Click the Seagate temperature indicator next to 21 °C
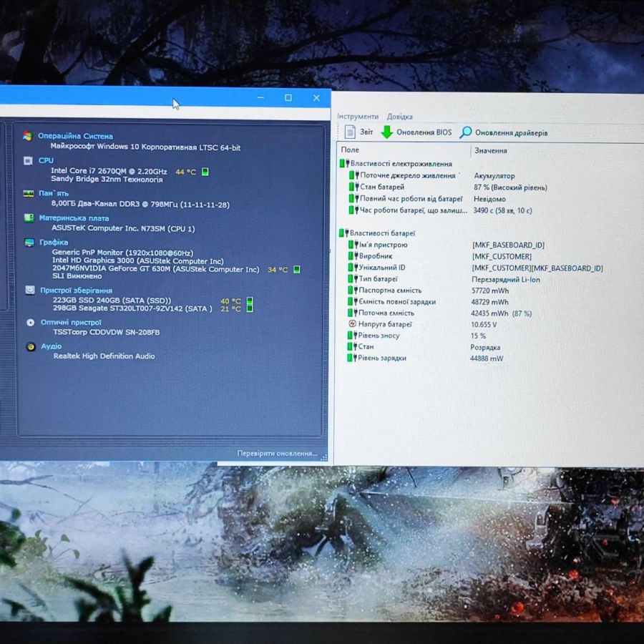 coord(249,308)
